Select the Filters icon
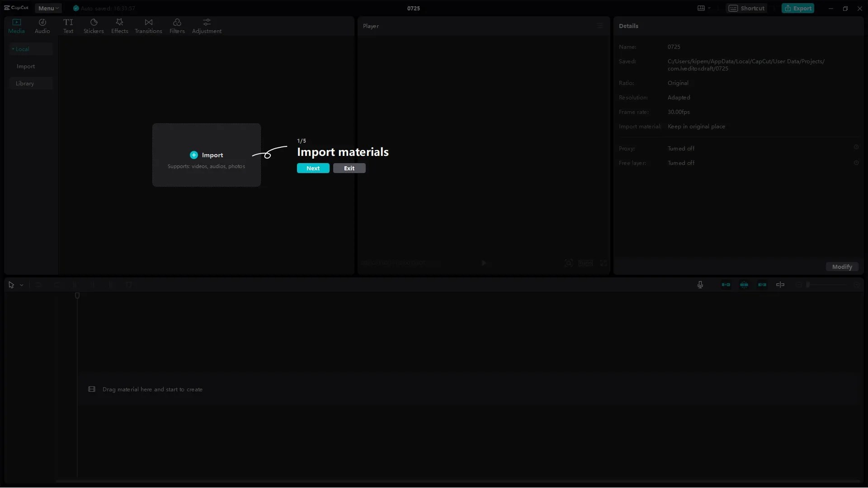This screenshot has height=488, width=868. (177, 22)
